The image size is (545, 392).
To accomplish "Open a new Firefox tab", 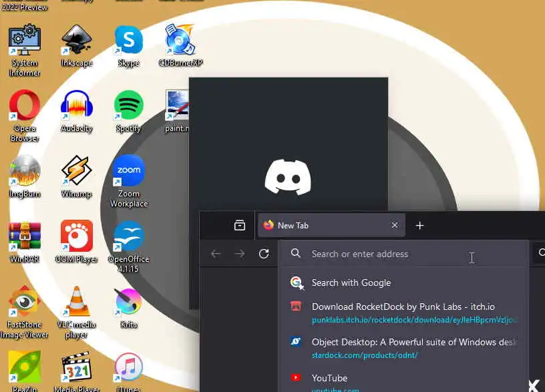I will [419, 226].
